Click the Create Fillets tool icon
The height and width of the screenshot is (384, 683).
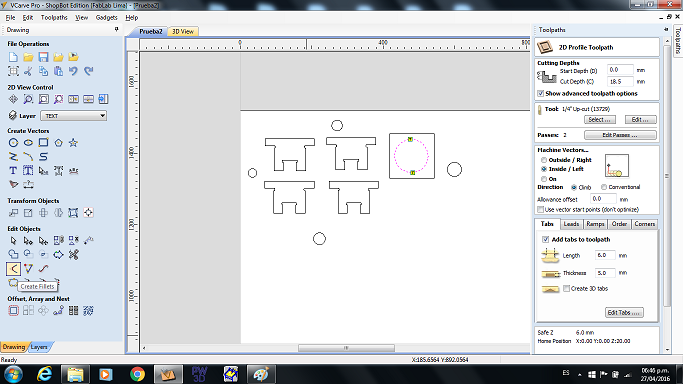[x=14, y=269]
